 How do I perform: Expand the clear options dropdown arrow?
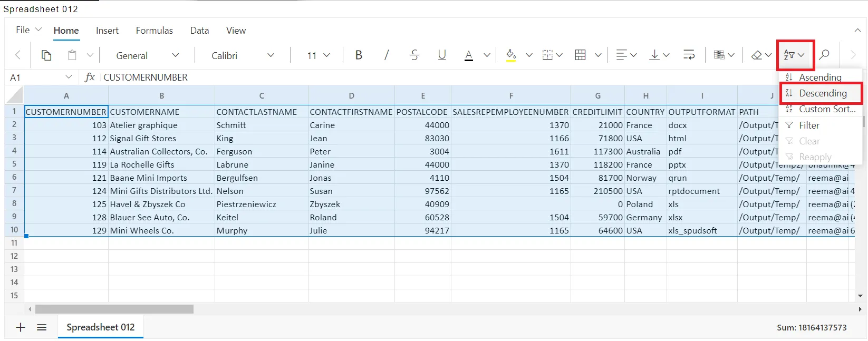click(768, 55)
